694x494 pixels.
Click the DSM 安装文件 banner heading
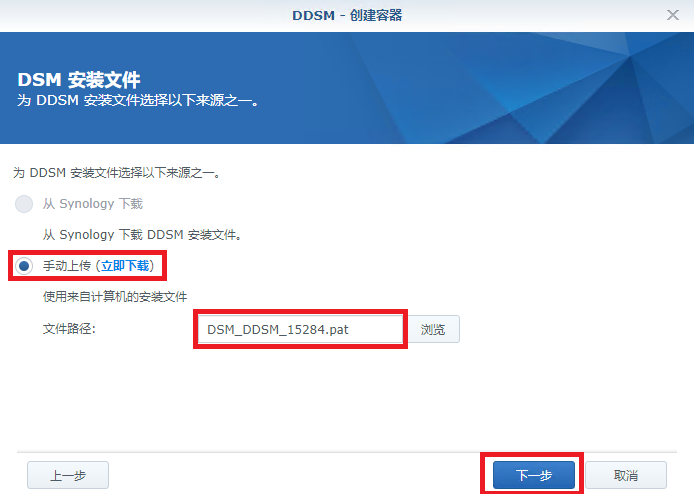[x=79, y=80]
